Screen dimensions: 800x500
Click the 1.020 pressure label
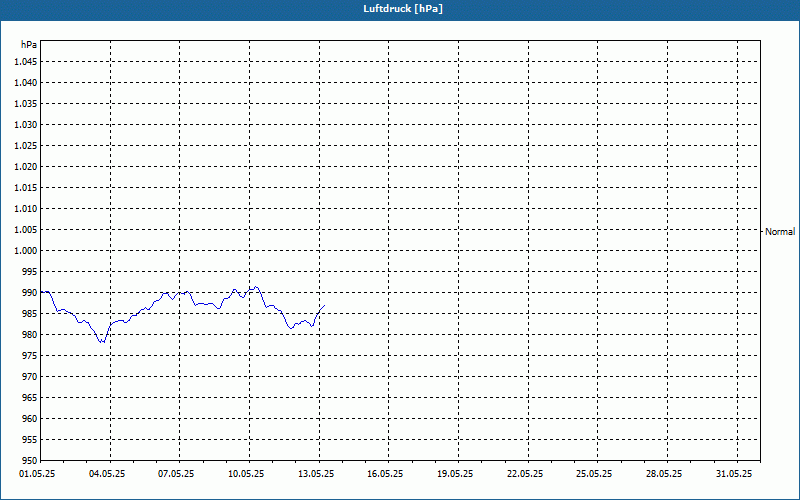(26, 166)
